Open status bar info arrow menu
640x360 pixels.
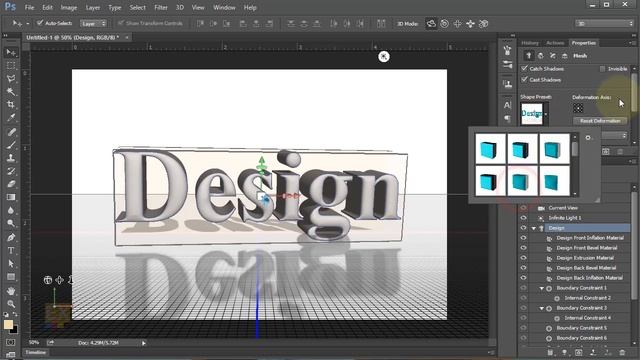point(144,343)
